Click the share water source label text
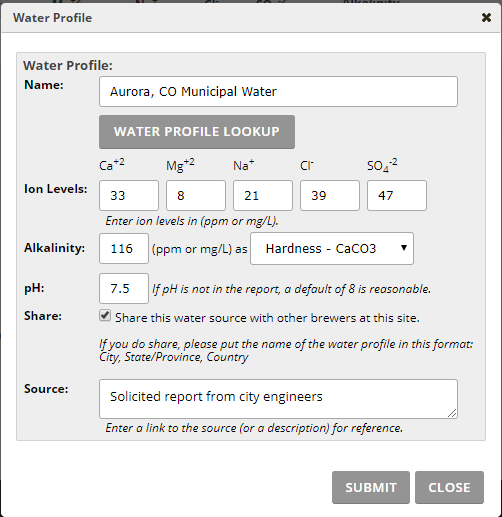502x517 pixels. [267, 318]
